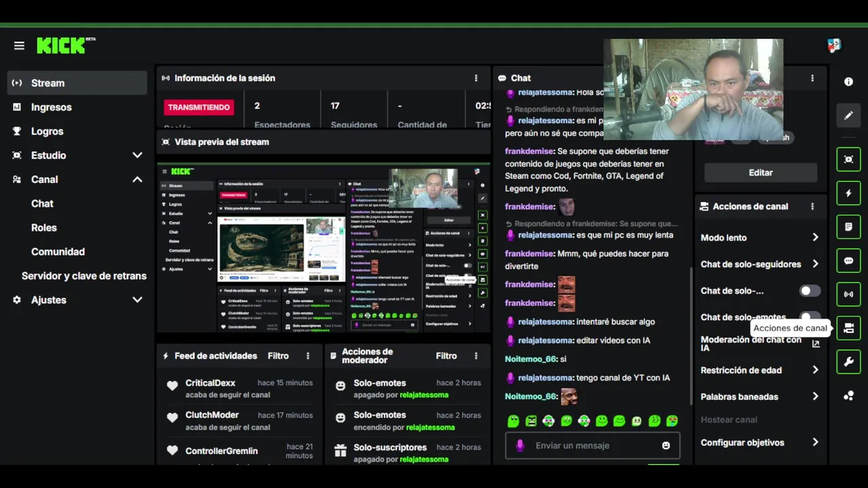Open Feed de actividades three-dot menu
The width and height of the screenshot is (868, 488).
click(x=308, y=356)
